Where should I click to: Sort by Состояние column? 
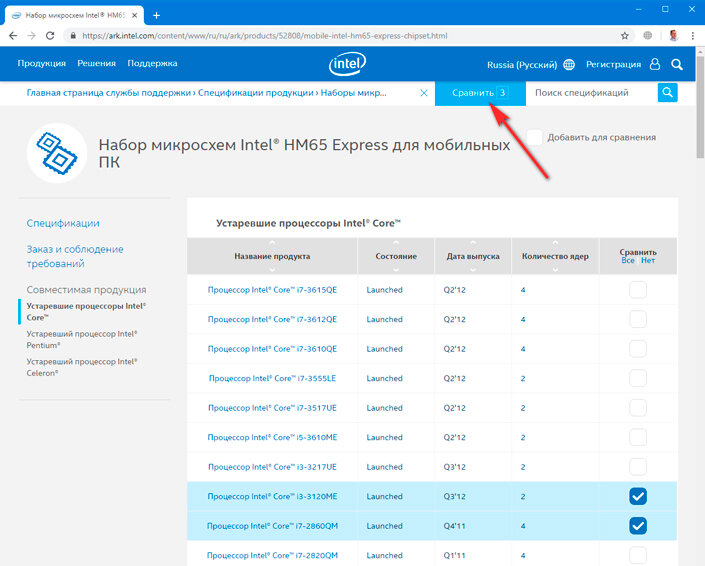tap(396, 256)
